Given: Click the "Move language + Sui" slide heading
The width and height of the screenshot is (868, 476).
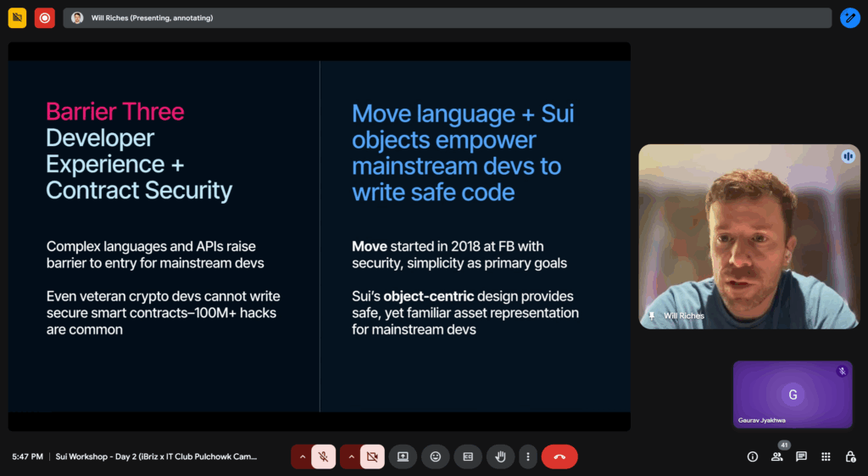Looking at the screenshot, I should tap(463, 114).
